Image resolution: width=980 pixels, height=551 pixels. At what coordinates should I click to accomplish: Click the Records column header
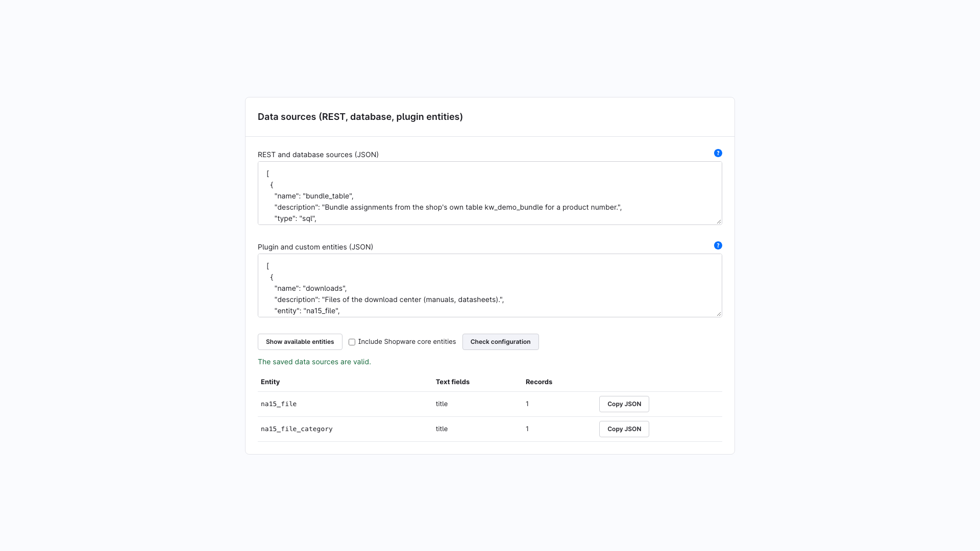pos(538,382)
